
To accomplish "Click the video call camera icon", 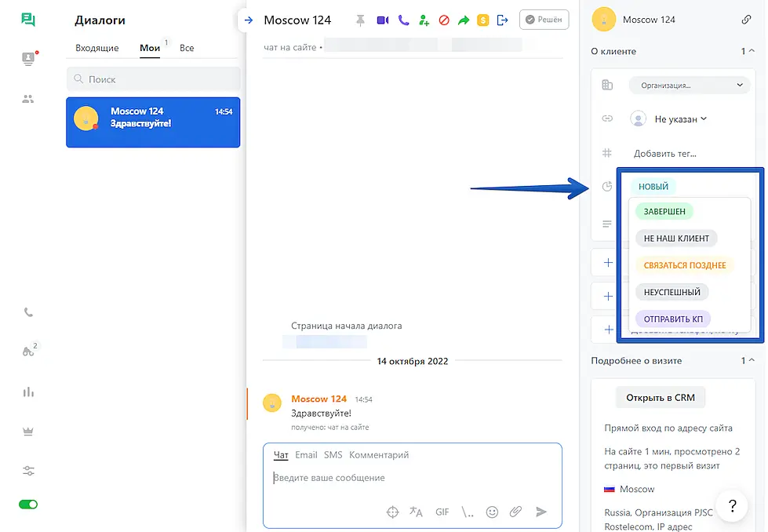I will coord(383,20).
